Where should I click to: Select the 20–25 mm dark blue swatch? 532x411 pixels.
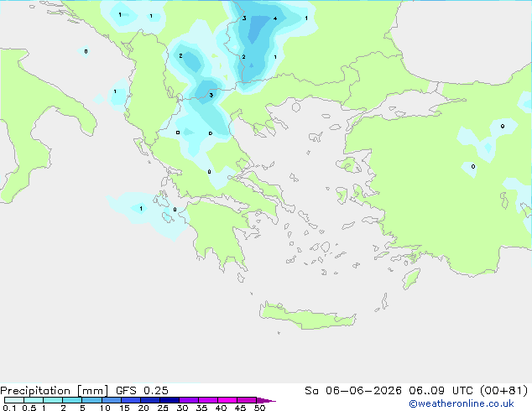(149, 400)
